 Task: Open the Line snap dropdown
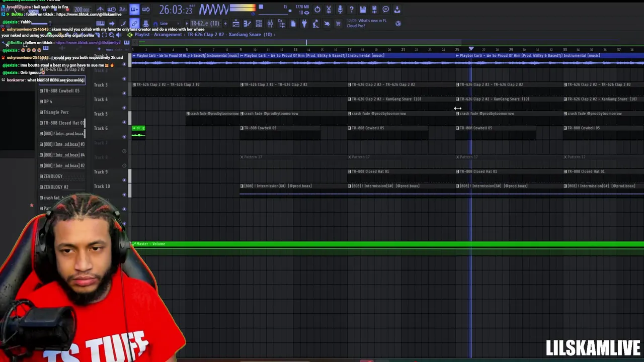(x=169, y=24)
